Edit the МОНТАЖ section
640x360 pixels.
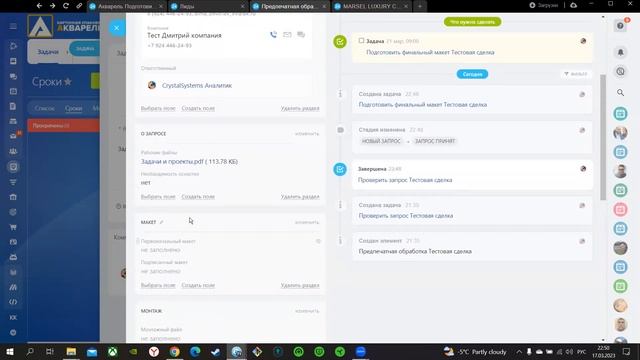(x=307, y=311)
